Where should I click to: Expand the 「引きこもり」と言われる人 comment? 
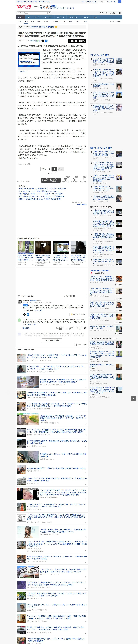pyautogui.click(x=32, y=324)
